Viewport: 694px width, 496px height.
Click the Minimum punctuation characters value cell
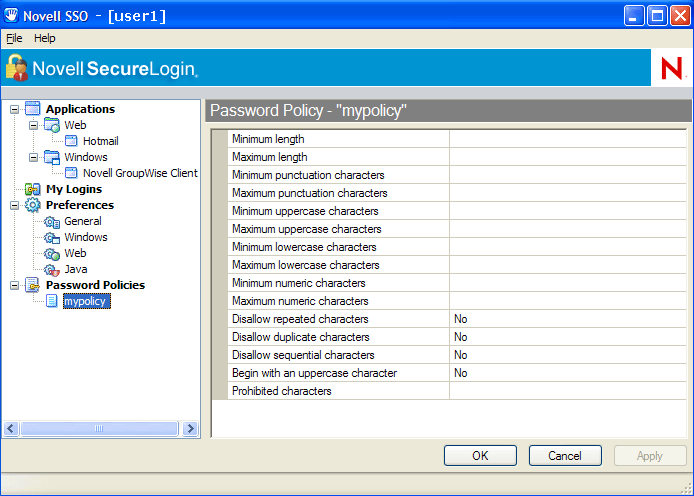tap(567, 175)
